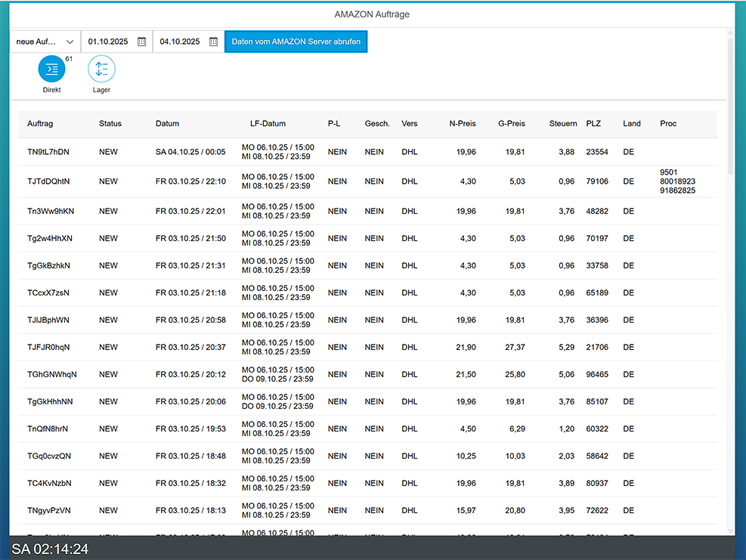The image size is (746, 560).
Task: Click the G-Preis column header
Action: 511,124
